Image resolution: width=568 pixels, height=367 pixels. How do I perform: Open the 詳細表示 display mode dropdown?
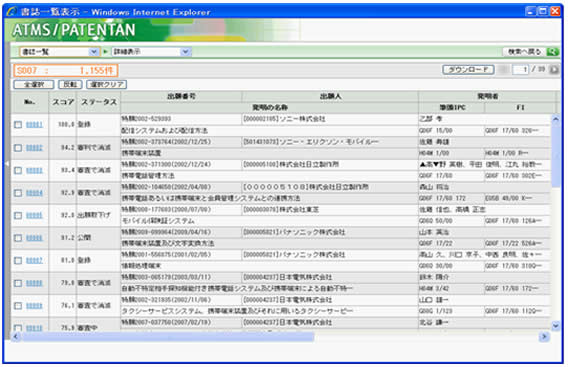[151, 52]
